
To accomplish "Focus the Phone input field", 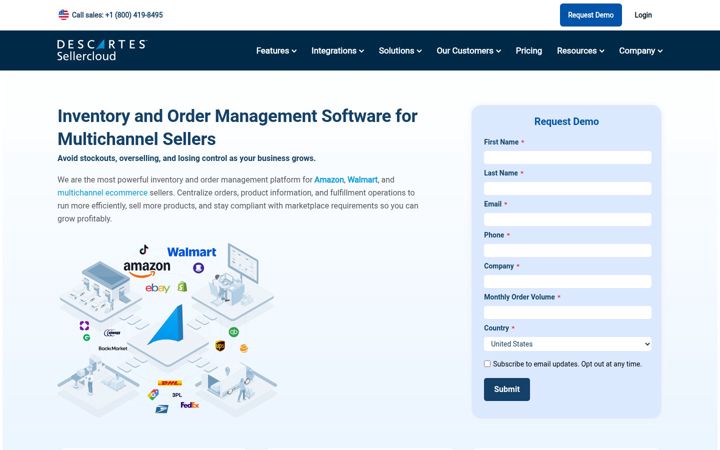I will coord(568,250).
